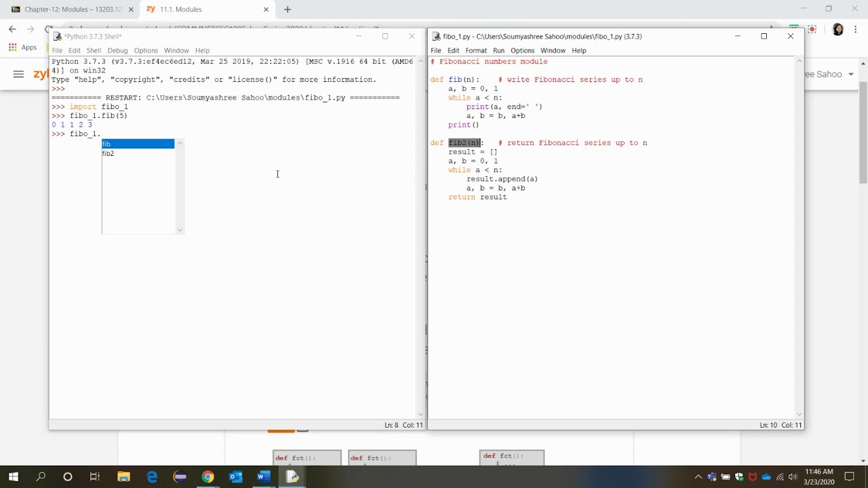Click the volume icon in system tray
Image resolution: width=868 pixels, height=488 pixels.
coord(793,477)
